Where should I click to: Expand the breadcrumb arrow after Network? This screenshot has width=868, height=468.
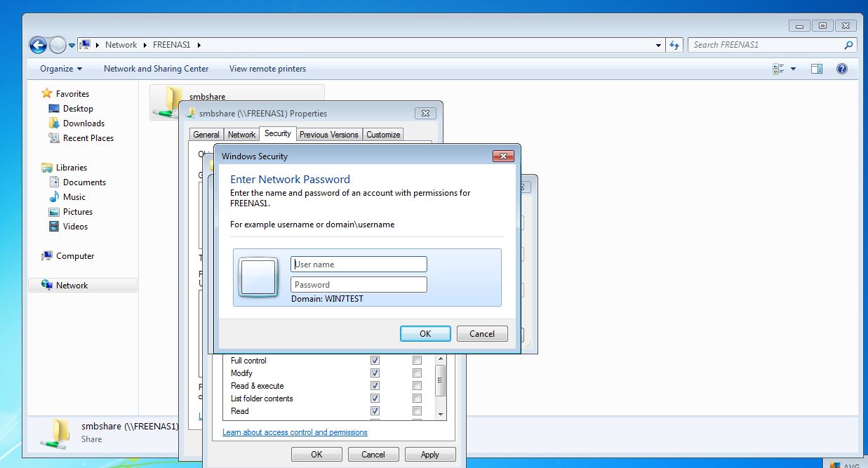(146, 45)
